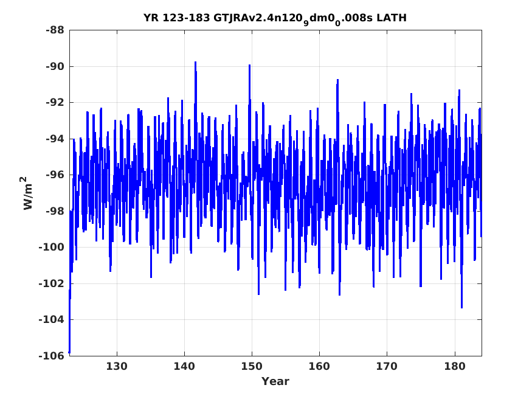Click the x-axis tick label 170

pos(387,366)
